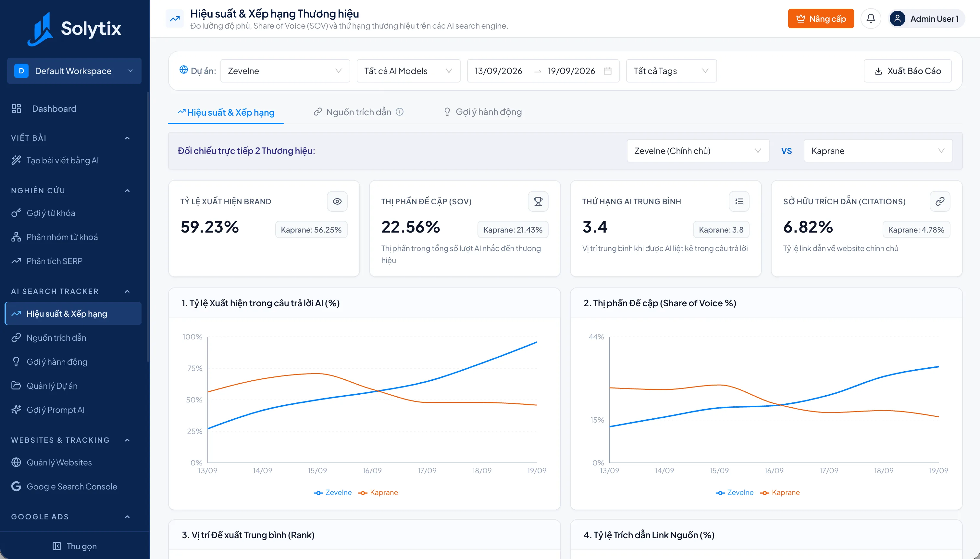This screenshot has width=980, height=559.
Task: Switch to the Gợi ý hành động tab
Action: click(482, 112)
